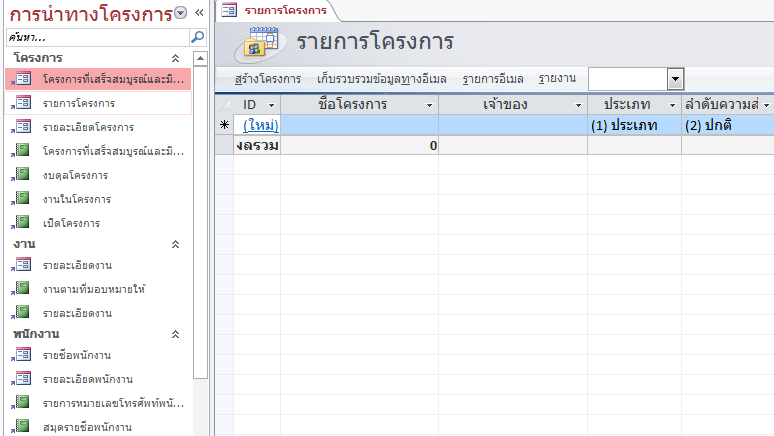Click the (ใหม่) new record link
Screen dimensions: 774x436
[260, 125]
